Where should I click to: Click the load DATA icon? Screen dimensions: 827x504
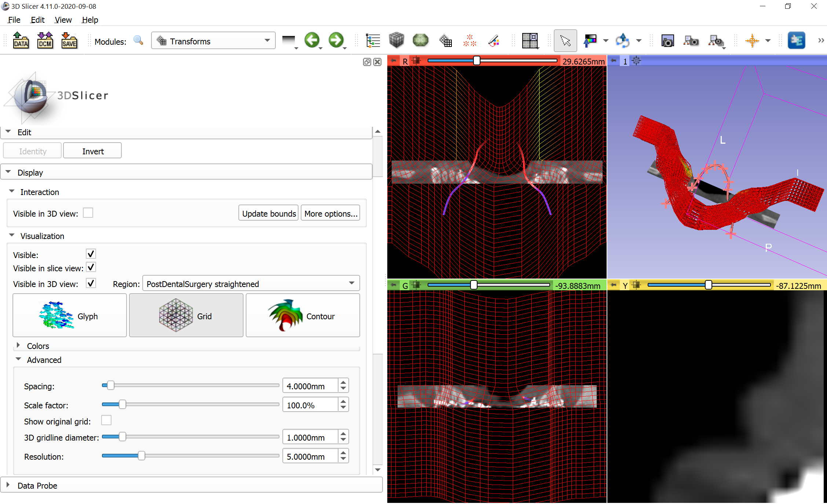click(21, 40)
